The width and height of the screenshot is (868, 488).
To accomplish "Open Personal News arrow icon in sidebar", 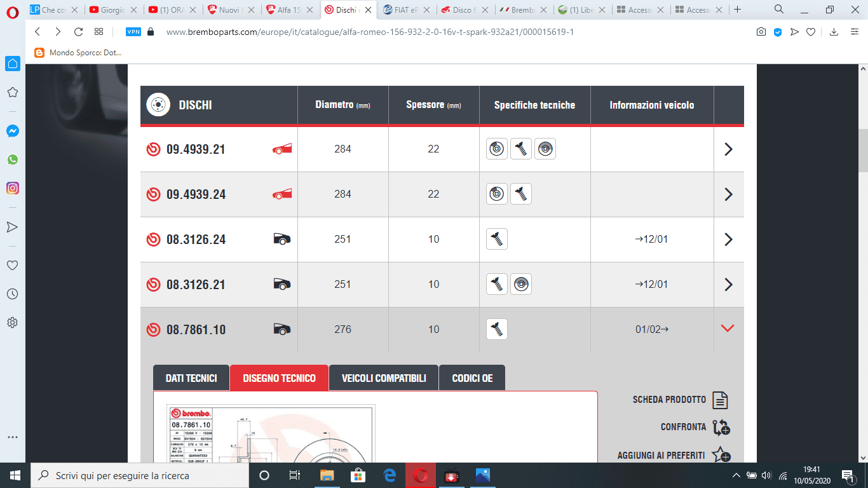I will [x=12, y=227].
